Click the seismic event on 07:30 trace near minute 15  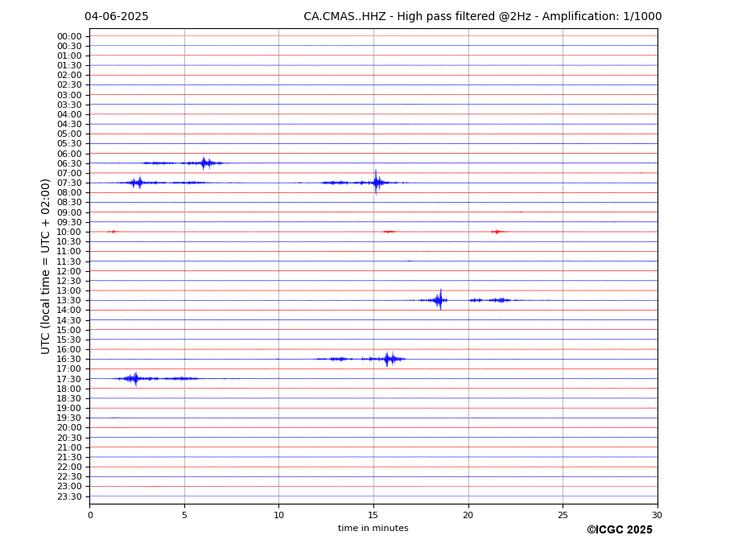[377, 183]
